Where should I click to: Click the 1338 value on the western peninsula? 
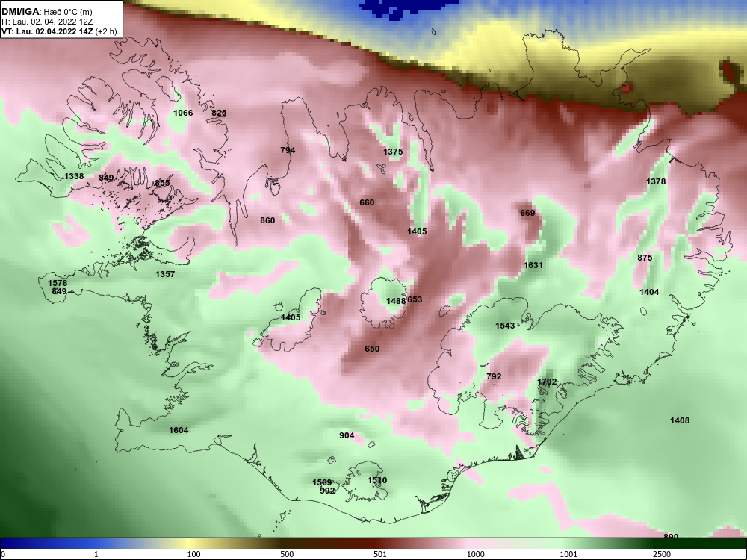[x=74, y=176]
